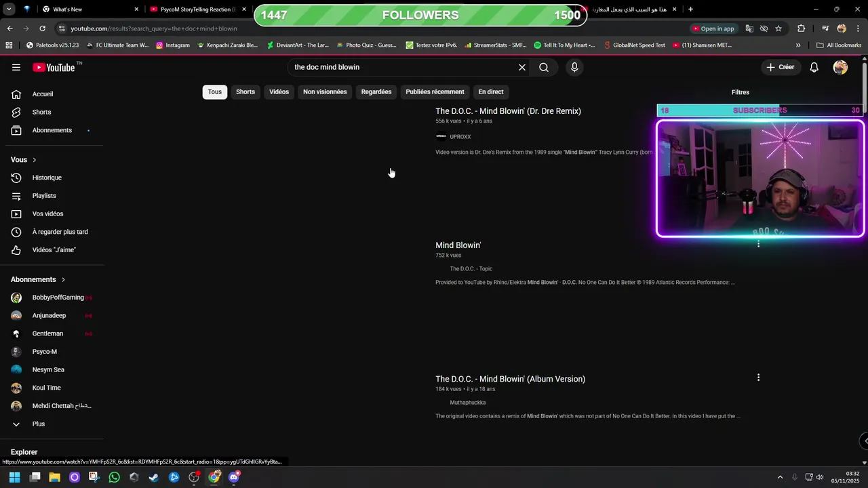
Task: Click the Créer button
Action: pos(781,67)
